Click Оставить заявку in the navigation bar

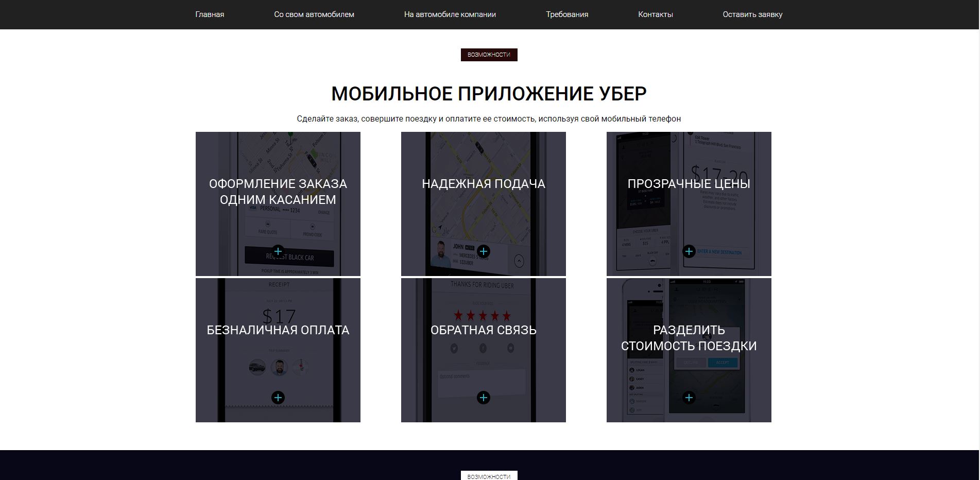pyautogui.click(x=752, y=14)
